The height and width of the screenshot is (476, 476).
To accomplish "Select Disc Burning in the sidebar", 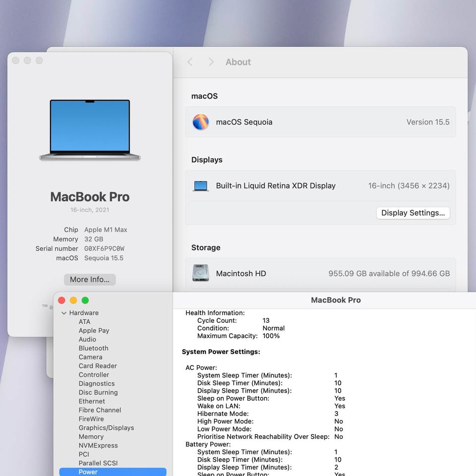I will pyautogui.click(x=98, y=392).
